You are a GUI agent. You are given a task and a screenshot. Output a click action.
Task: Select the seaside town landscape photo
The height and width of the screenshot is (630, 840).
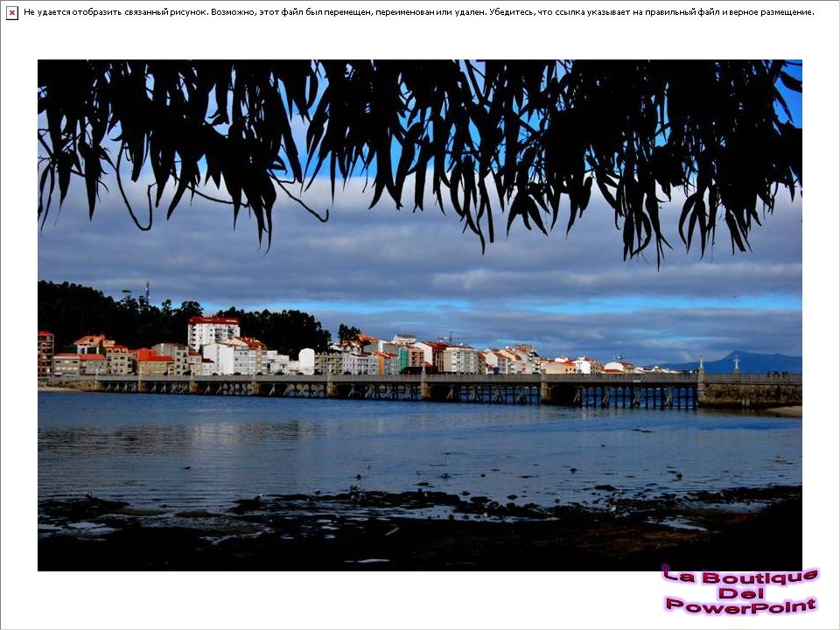pos(419,315)
